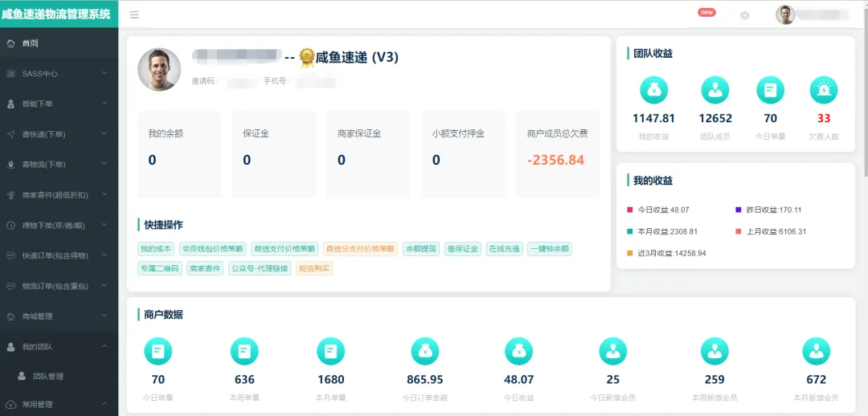The height and width of the screenshot is (416, 868).
Task: Click the orange 微信分支付价格策略 button
Action: 360,249
